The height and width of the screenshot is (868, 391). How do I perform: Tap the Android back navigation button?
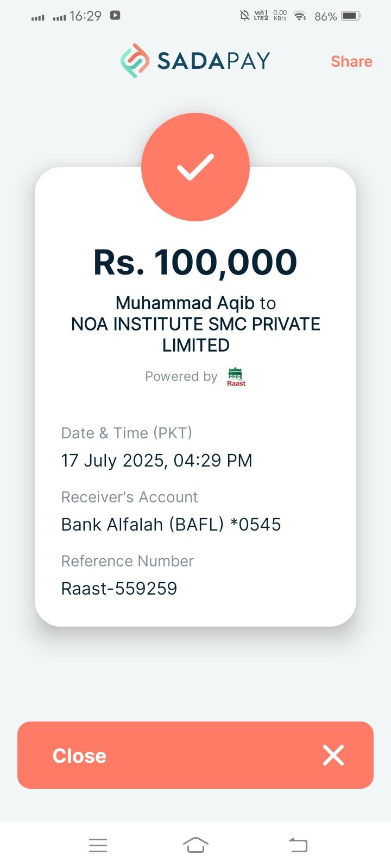coord(298,845)
